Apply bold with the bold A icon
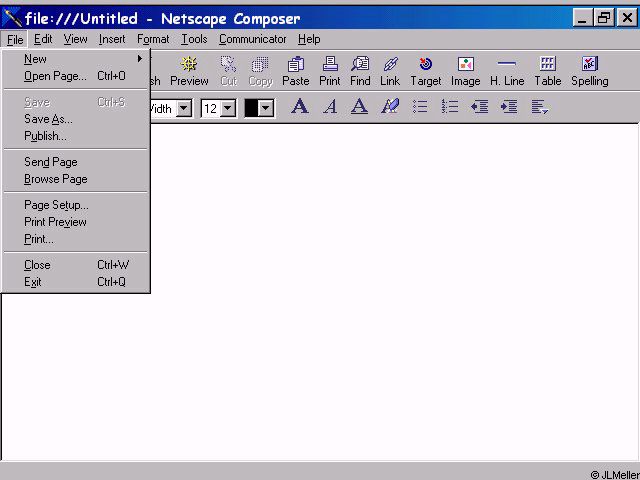The height and width of the screenshot is (480, 640). 300,107
